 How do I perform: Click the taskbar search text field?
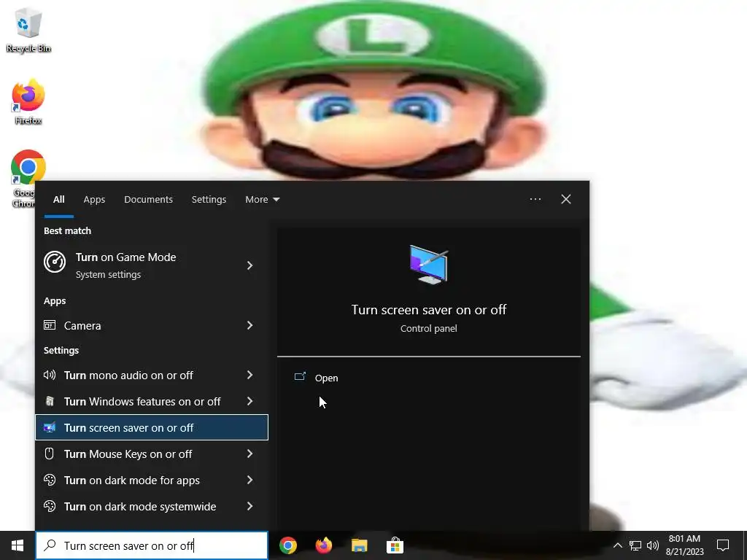click(x=152, y=545)
